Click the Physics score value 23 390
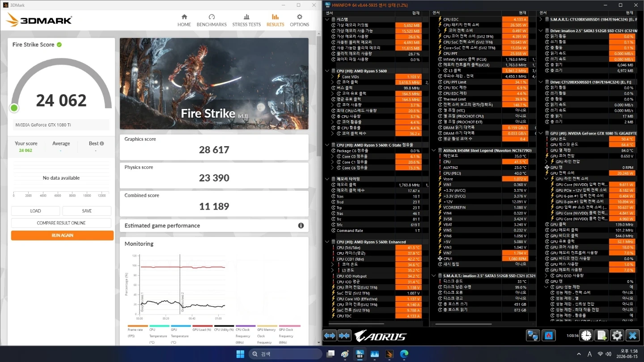Screen dimensions: 644x362 pos(214,178)
